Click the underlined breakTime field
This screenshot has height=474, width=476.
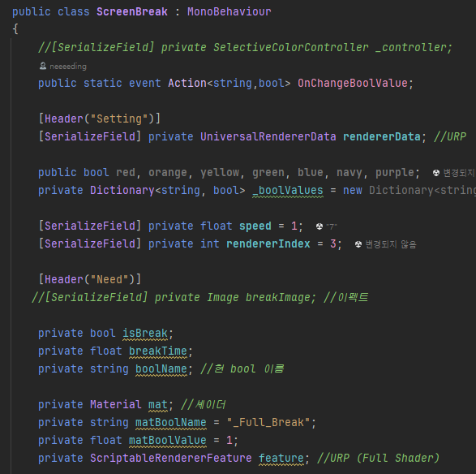point(158,351)
